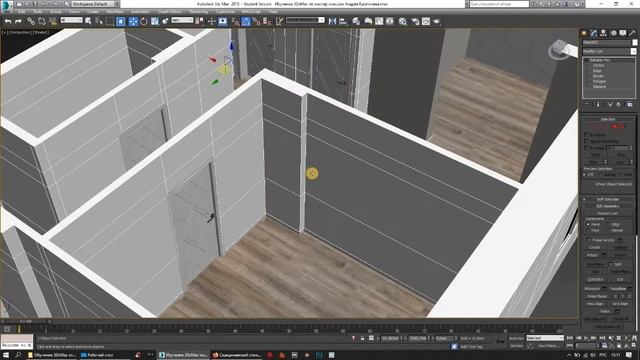Screen dimensions: 640x360
Task: Activate the Select and Link tool
Action: pyautogui.click(x=31, y=21)
